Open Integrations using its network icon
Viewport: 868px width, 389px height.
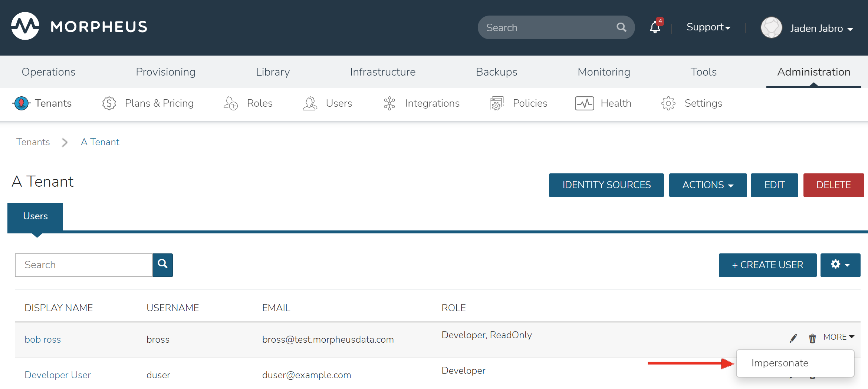point(389,103)
